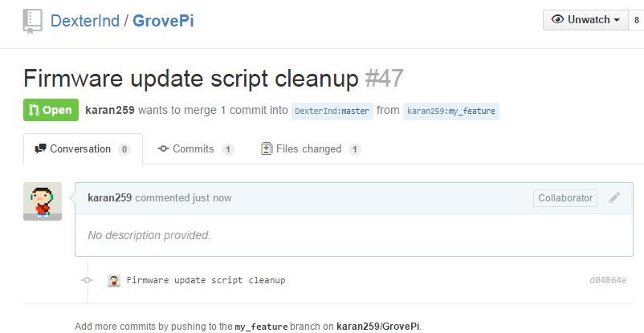
Task: Click the Conversation speech bubble icon
Action: [40, 148]
